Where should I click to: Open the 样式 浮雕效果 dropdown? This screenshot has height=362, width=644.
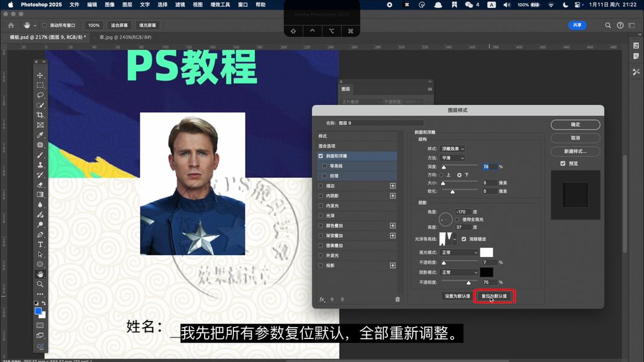[453, 148]
